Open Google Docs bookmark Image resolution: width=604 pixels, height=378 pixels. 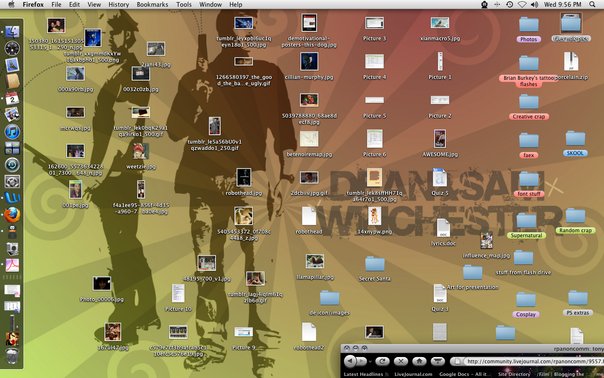pos(465,374)
